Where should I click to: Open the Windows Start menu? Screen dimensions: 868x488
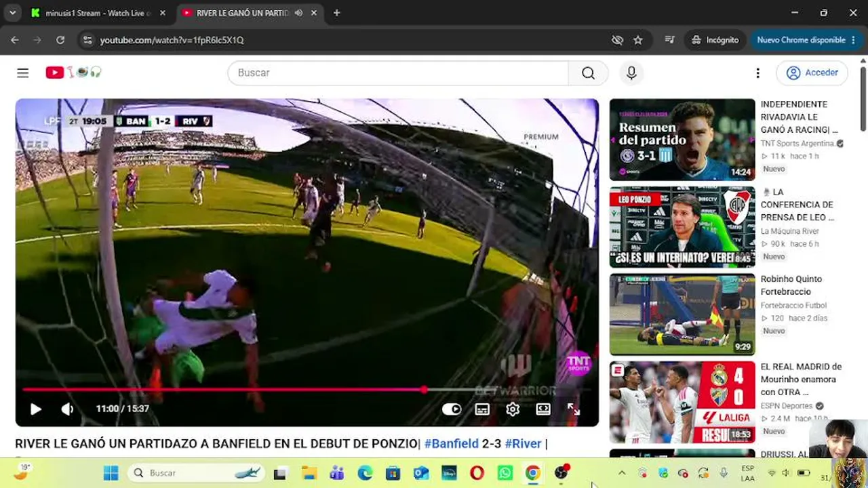111,473
